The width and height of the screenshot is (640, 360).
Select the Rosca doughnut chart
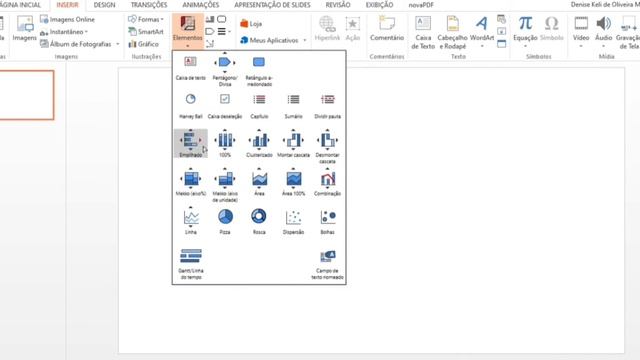pyautogui.click(x=259, y=221)
